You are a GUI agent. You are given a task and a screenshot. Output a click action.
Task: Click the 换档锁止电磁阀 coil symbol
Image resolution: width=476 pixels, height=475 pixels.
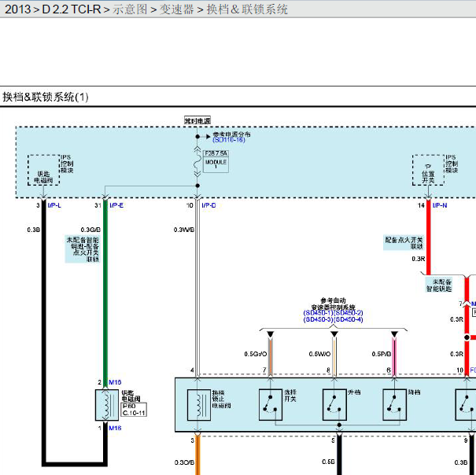click(x=199, y=405)
